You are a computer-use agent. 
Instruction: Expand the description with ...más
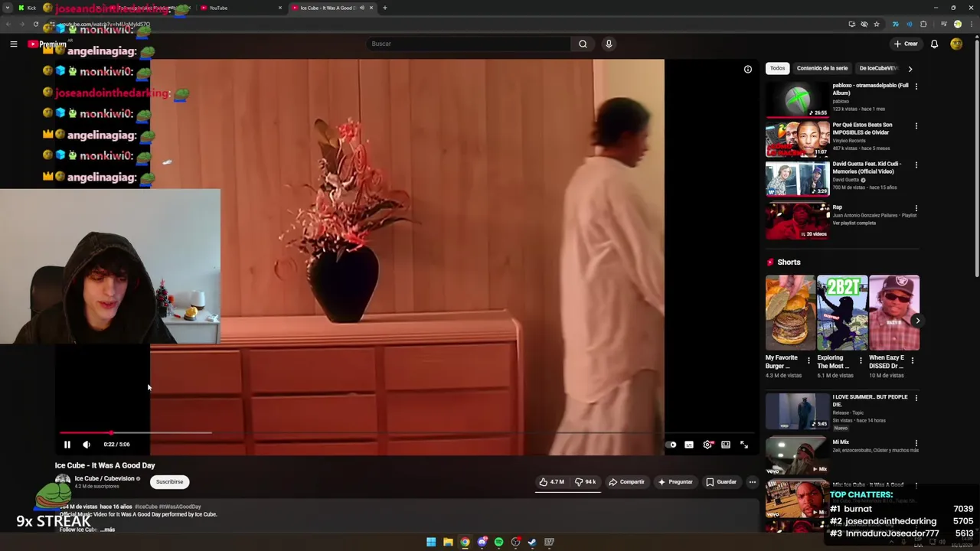[x=108, y=530]
